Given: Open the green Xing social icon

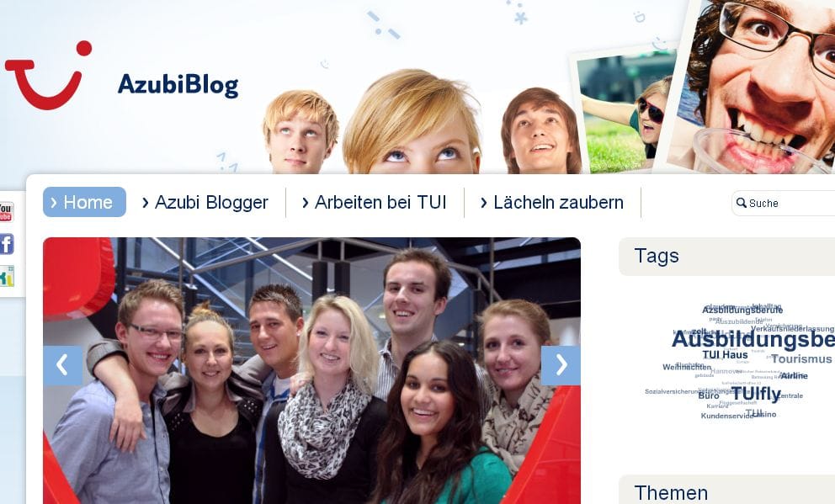Looking at the screenshot, I should [7, 276].
